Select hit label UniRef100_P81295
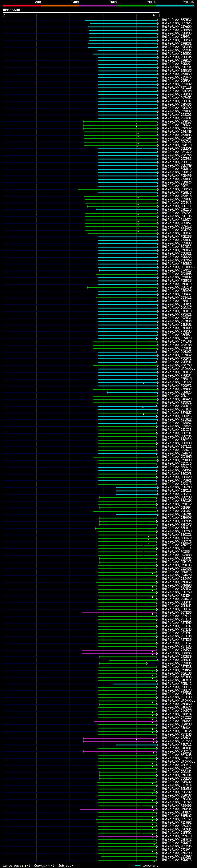Screen dimensions: 197x868 [177, 846]
